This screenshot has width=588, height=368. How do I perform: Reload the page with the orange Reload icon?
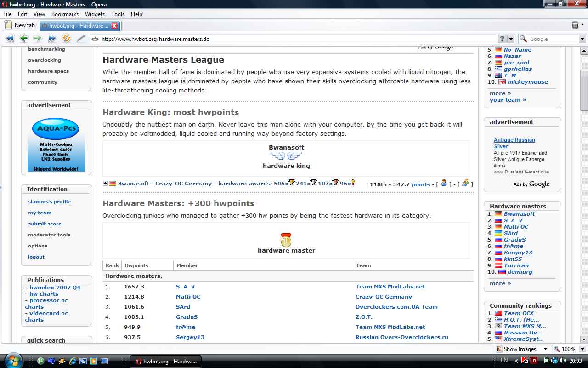(67, 39)
